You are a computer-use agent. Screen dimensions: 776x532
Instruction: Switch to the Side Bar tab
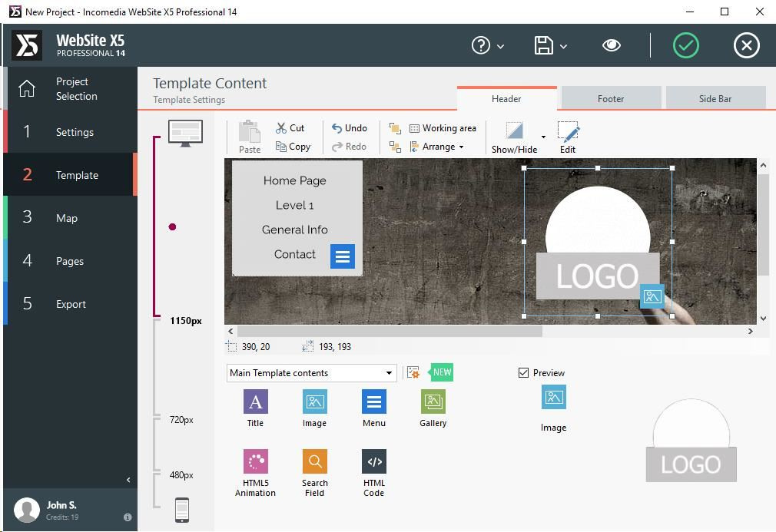[715, 98]
